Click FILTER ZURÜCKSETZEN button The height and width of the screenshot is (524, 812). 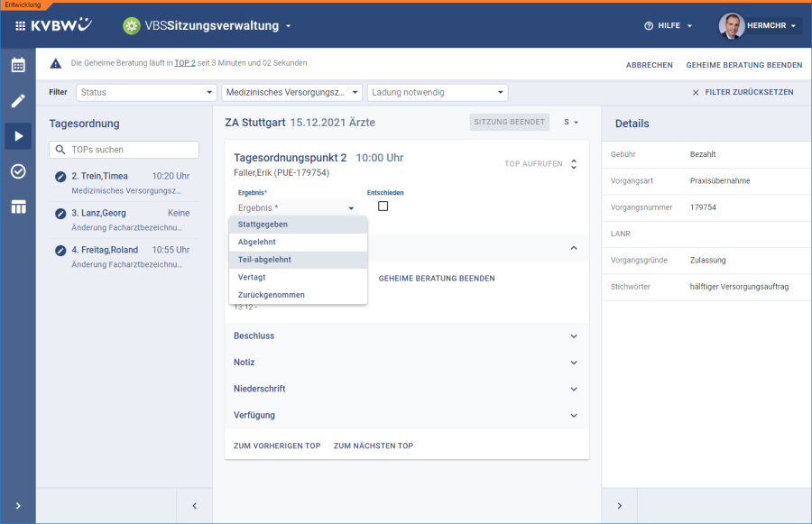coord(742,93)
